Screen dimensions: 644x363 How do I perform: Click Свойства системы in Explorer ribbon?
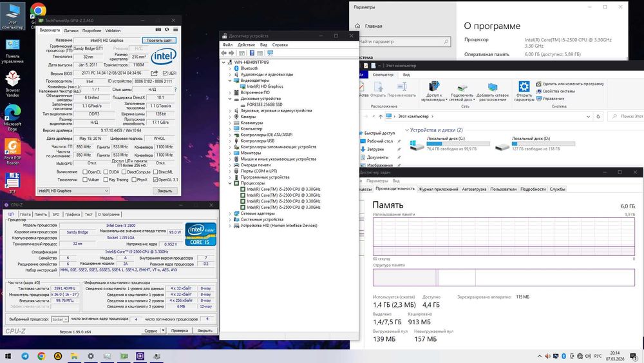click(555, 92)
